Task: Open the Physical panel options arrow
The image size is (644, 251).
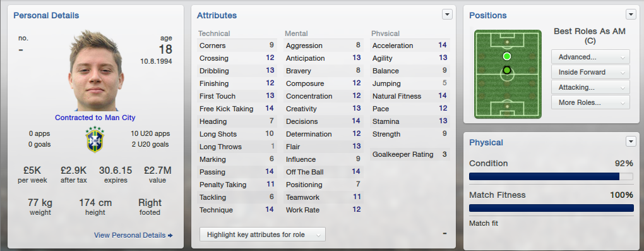Action: pyautogui.click(x=631, y=142)
